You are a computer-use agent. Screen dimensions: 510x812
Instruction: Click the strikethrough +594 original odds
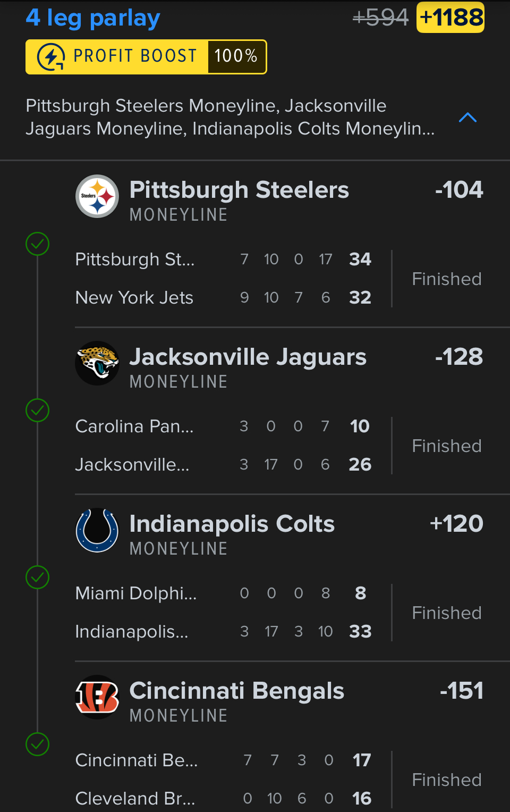coord(380,18)
